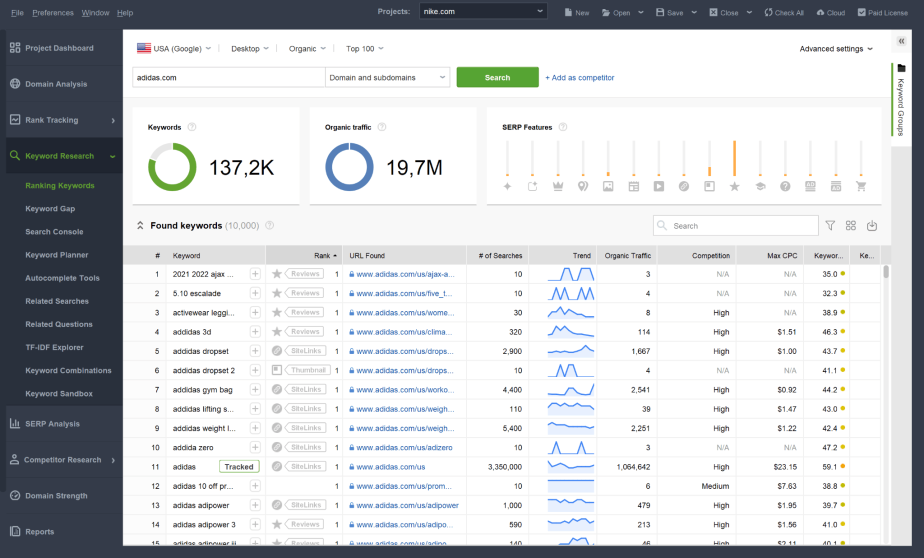Collapse the Found keywords section
The height and width of the screenshot is (558, 924).
click(x=140, y=226)
